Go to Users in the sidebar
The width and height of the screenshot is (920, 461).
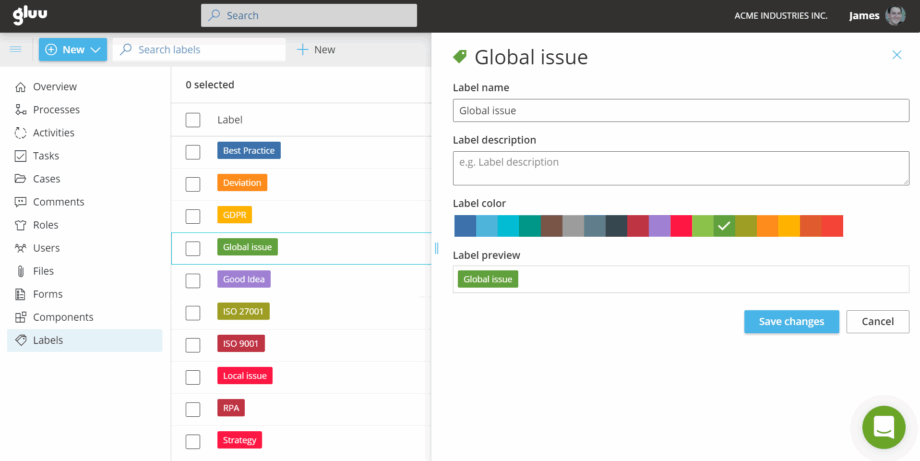(46, 248)
